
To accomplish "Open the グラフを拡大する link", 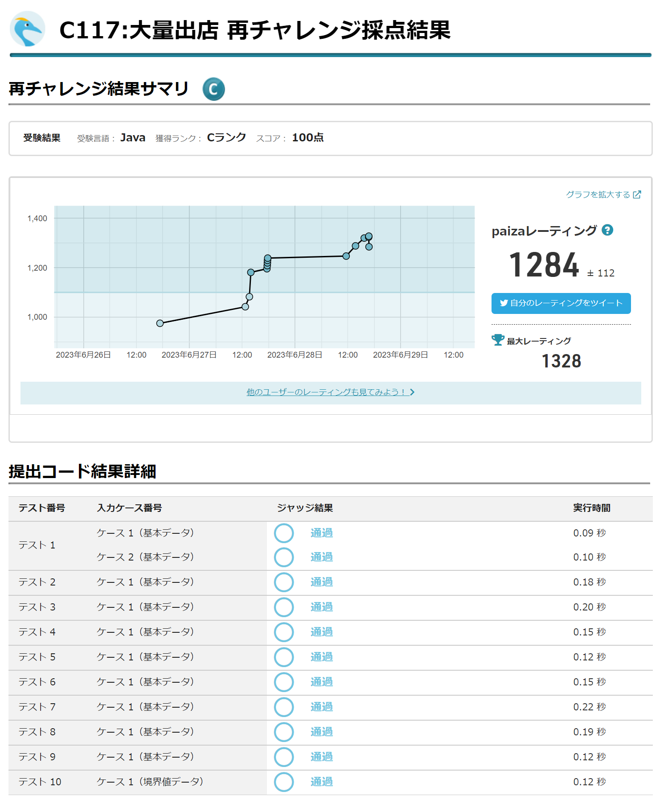I will click(598, 194).
